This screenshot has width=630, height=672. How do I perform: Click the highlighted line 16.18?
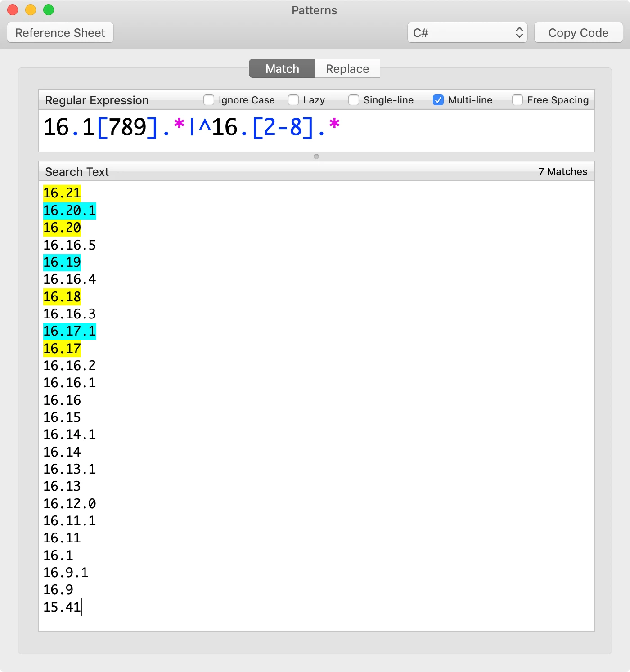click(x=62, y=297)
